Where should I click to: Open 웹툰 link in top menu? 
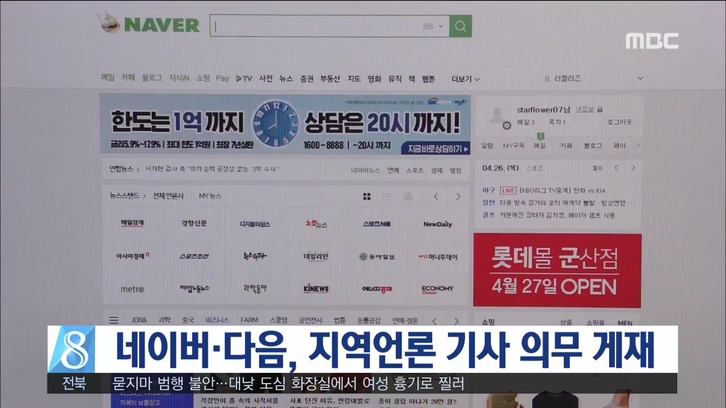pyautogui.click(x=428, y=79)
